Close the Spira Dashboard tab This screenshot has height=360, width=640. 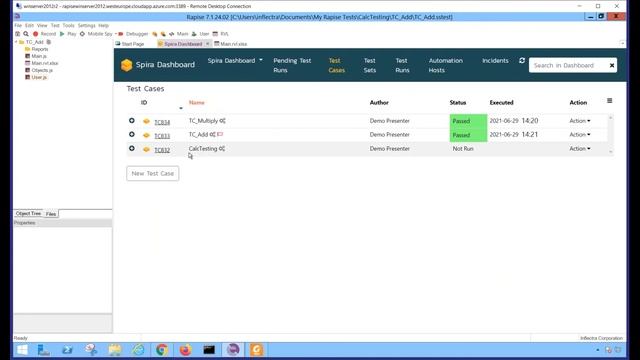pyautogui.click(x=207, y=44)
